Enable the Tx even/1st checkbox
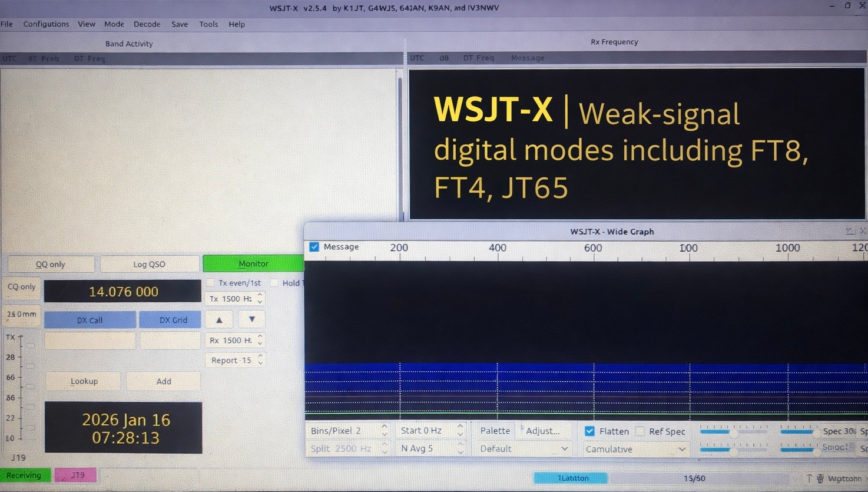This screenshot has height=492, width=868. pos(210,283)
